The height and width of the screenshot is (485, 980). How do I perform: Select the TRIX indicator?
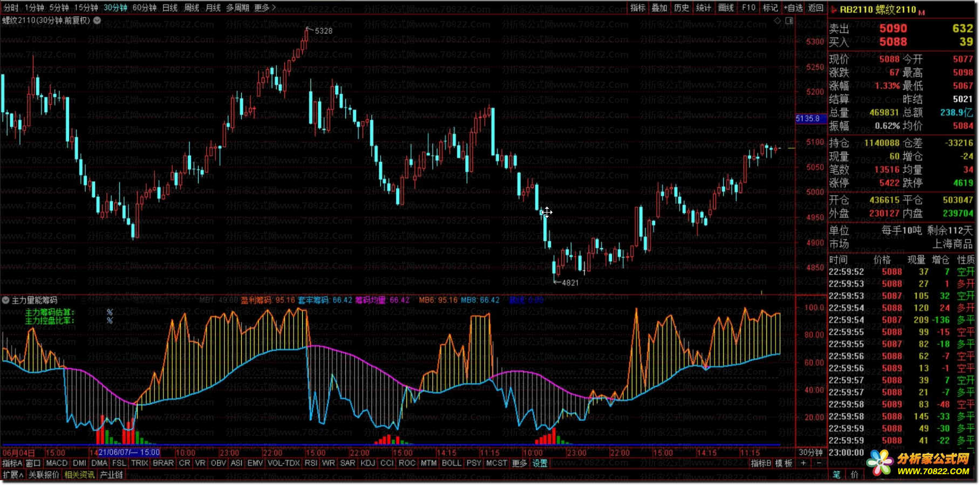point(140,463)
